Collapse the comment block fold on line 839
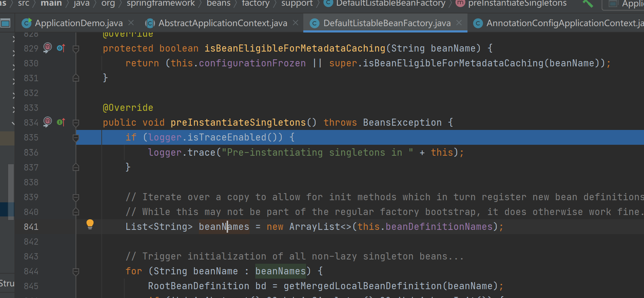 (x=76, y=197)
